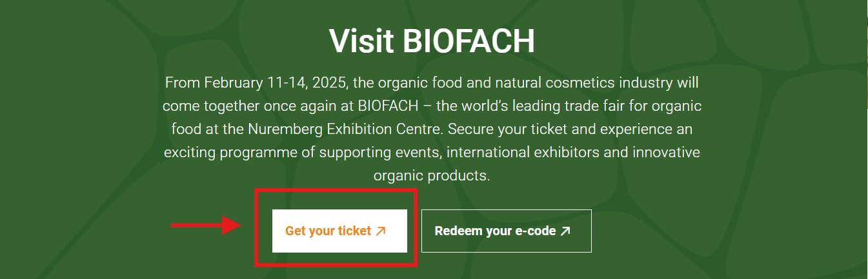The image size is (868, 279).
Task: Click the word 'ticket' in the orange button label
Action: pos(354,231)
